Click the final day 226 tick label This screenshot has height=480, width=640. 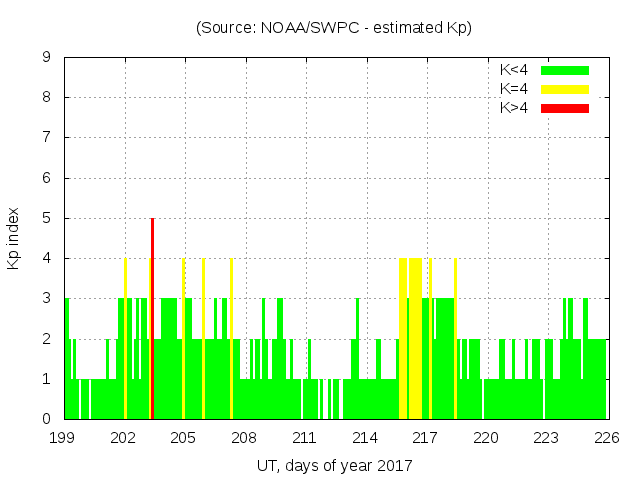[606, 438]
